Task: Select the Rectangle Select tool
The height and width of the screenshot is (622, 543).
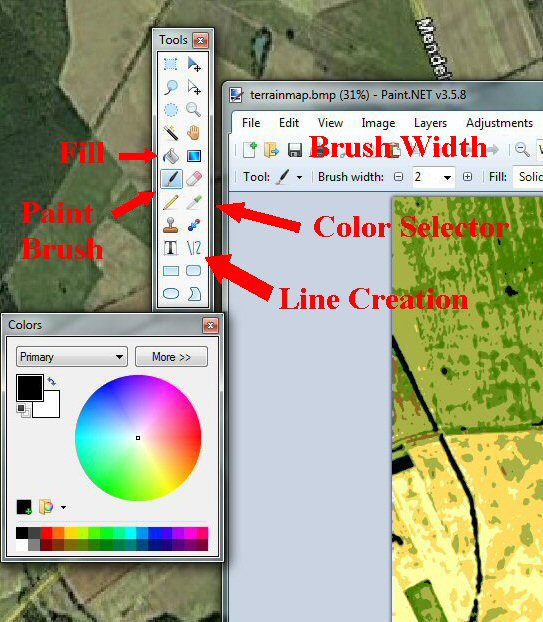Action: pos(171,64)
